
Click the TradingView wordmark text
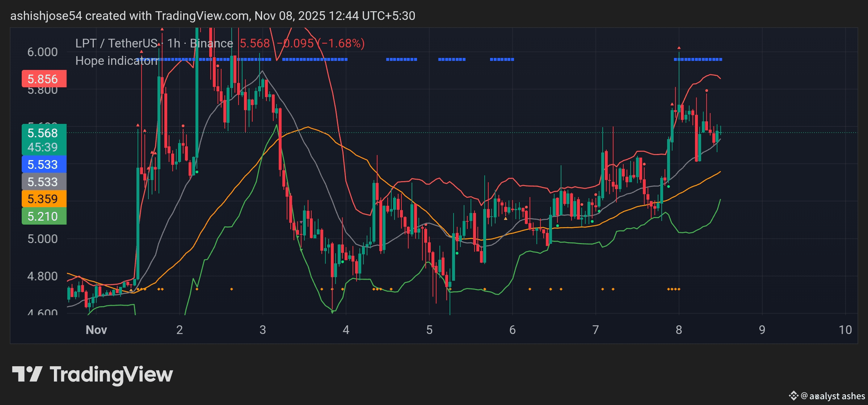(x=111, y=375)
